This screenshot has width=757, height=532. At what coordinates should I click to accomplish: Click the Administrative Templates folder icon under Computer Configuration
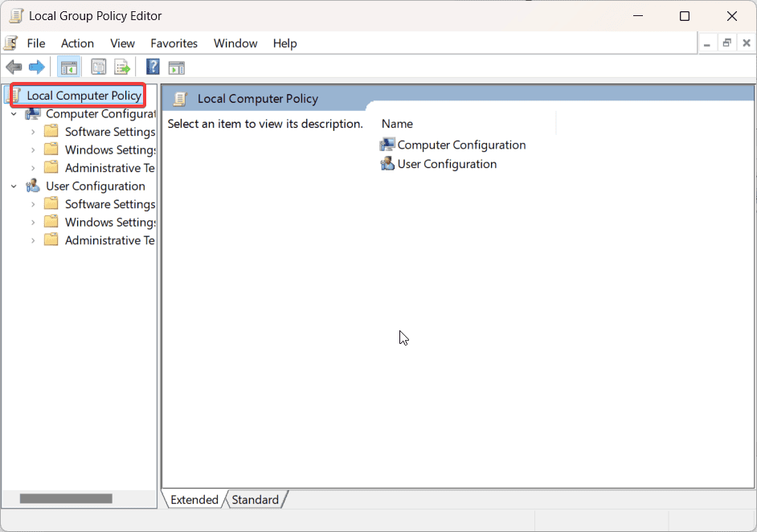[x=51, y=167]
